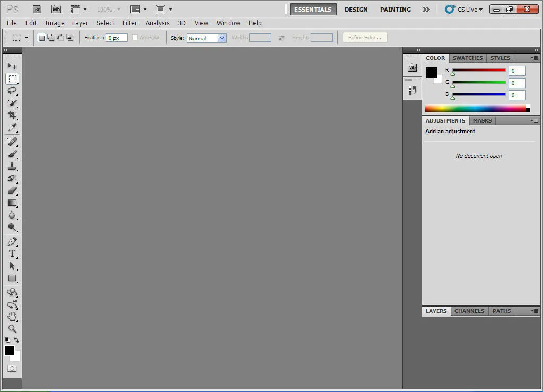This screenshot has height=392, width=543.
Task: Select the Eraser tool
Action: click(12, 190)
